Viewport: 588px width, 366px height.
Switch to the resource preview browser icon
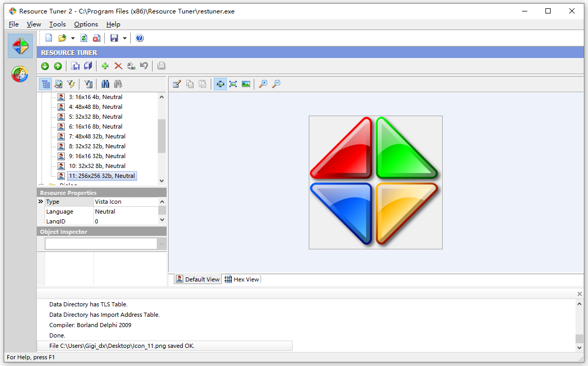[59, 84]
